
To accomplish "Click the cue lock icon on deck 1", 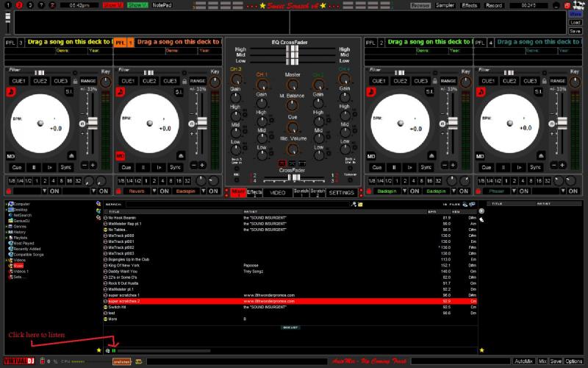I will coord(184,81).
